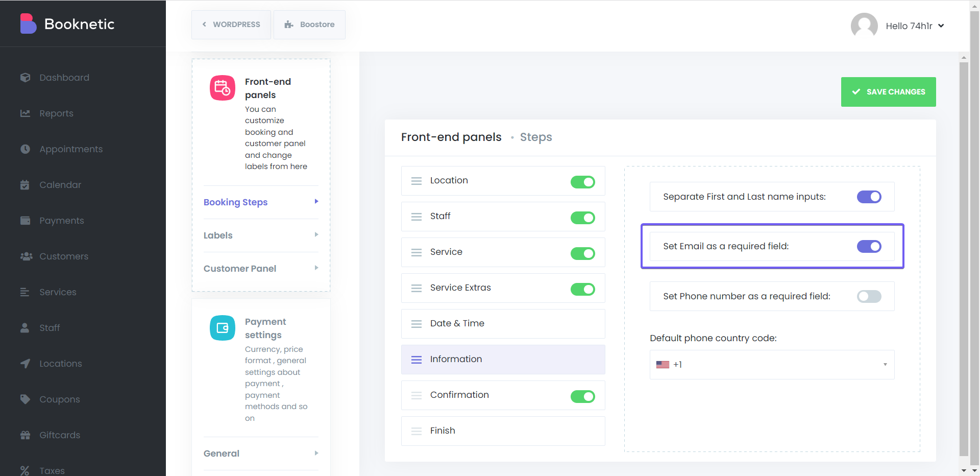
Task: Expand the Labels section
Action: (260, 235)
